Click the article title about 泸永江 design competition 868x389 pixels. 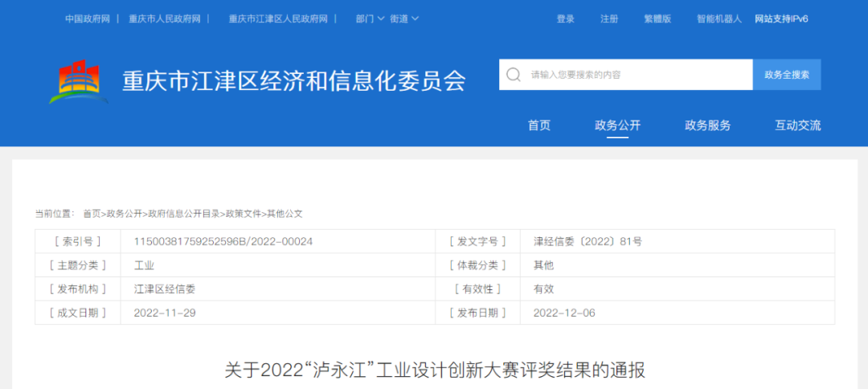[x=435, y=371]
